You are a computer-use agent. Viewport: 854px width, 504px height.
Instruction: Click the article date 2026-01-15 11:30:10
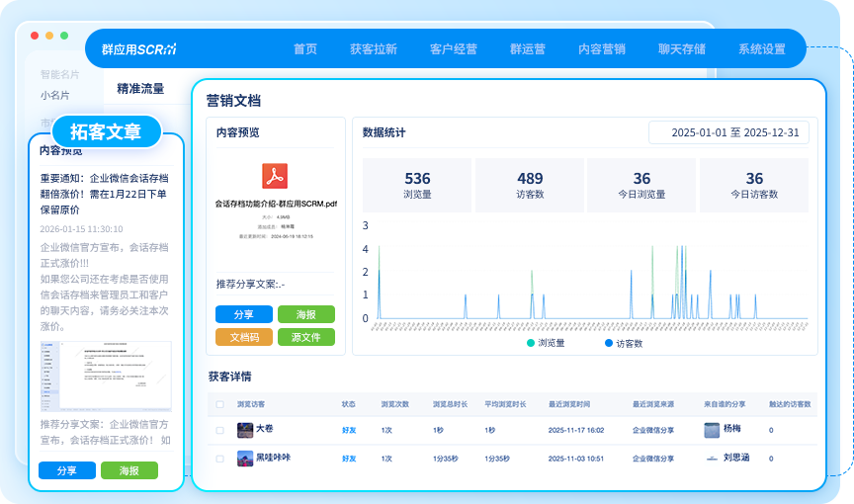pyautogui.click(x=81, y=229)
